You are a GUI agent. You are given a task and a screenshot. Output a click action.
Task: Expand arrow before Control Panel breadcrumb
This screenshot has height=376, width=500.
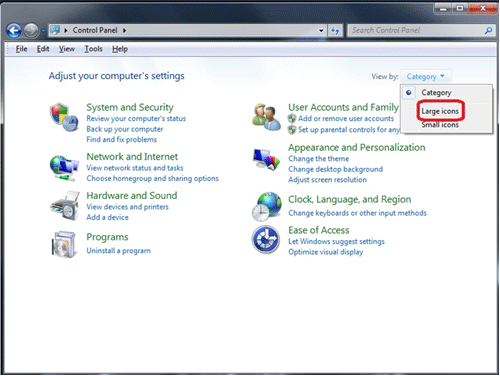[66, 31]
